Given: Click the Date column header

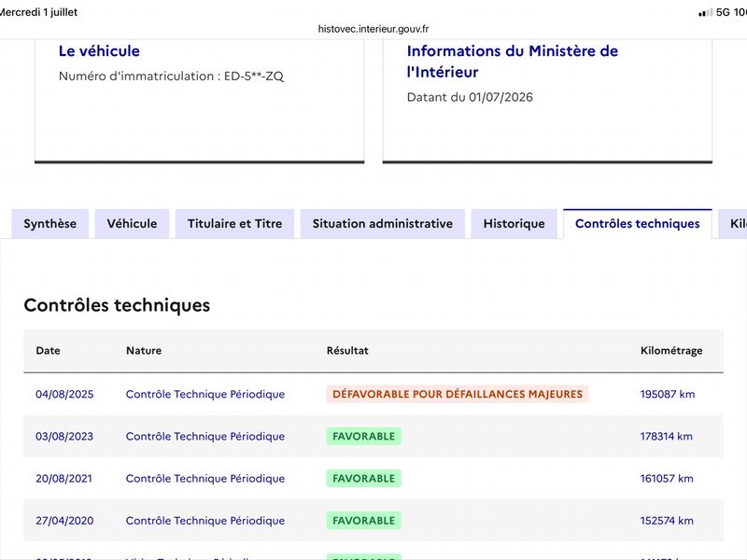Looking at the screenshot, I should point(49,351).
